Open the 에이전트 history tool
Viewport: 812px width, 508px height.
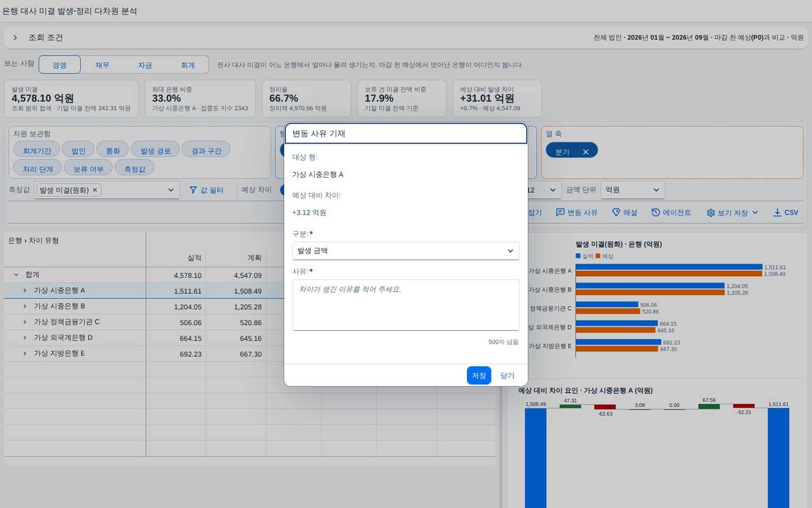(671, 213)
